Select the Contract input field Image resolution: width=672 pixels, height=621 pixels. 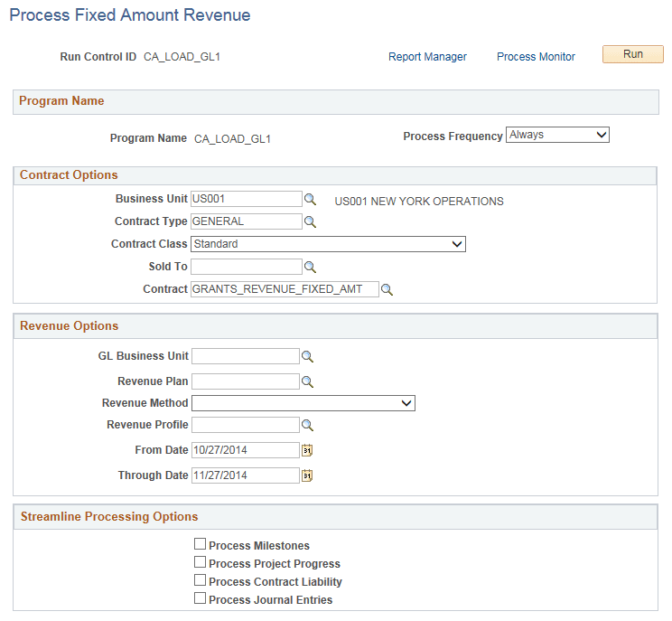coord(285,289)
